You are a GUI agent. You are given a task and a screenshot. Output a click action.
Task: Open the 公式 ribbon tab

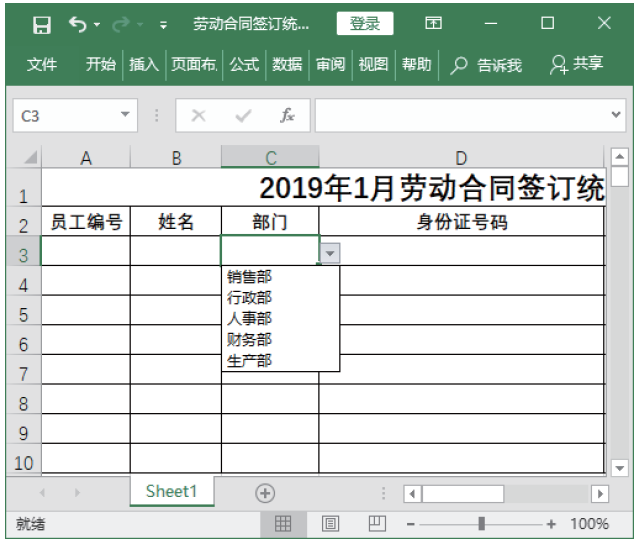[244, 64]
